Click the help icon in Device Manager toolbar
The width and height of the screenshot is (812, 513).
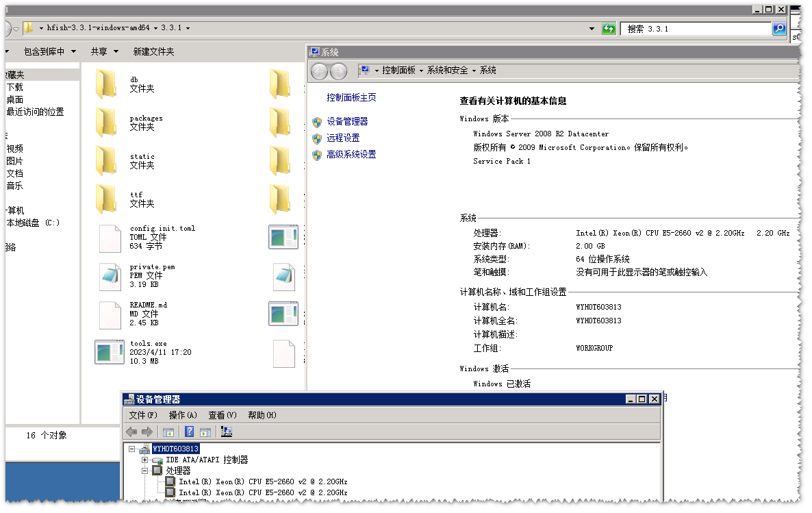tap(190, 432)
